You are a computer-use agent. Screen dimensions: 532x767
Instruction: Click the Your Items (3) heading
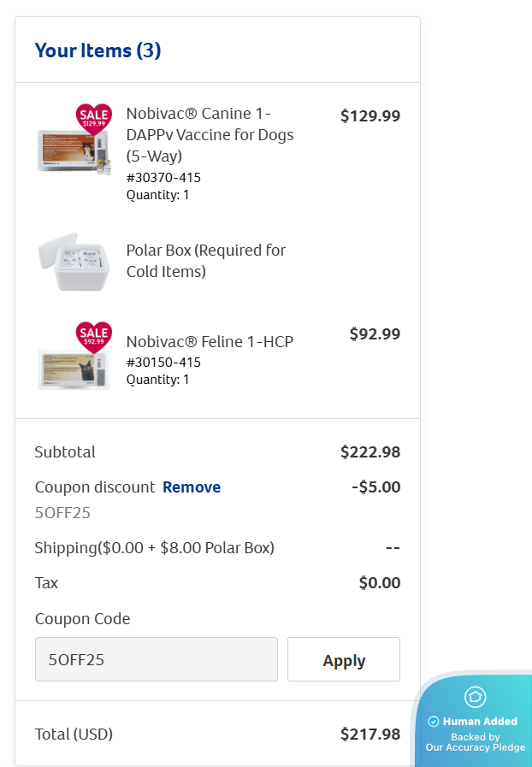98,50
